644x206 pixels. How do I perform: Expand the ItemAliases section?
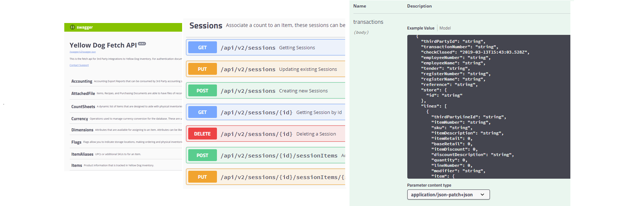pyautogui.click(x=82, y=154)
